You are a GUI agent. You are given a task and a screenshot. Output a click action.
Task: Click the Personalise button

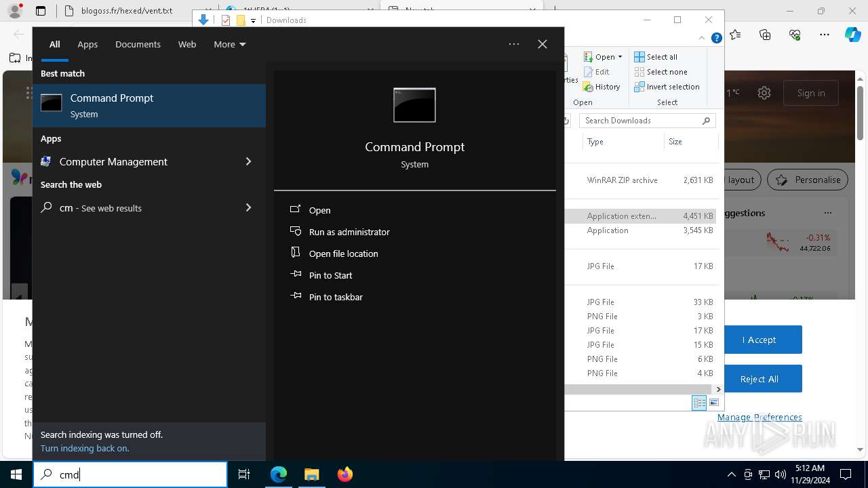tap(807, 180)
